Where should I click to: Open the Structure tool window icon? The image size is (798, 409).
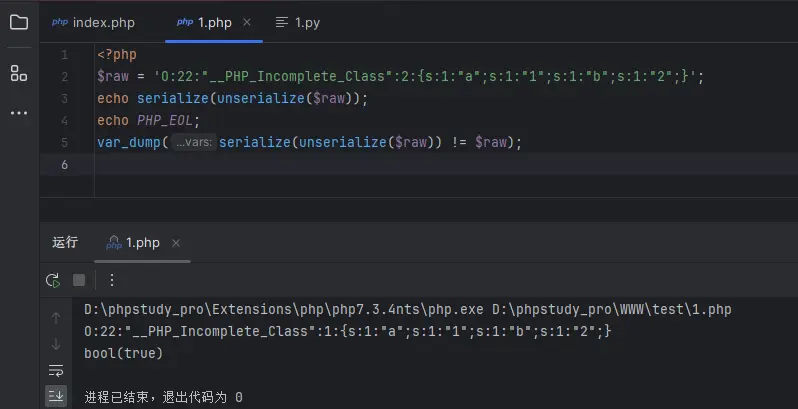18,72
